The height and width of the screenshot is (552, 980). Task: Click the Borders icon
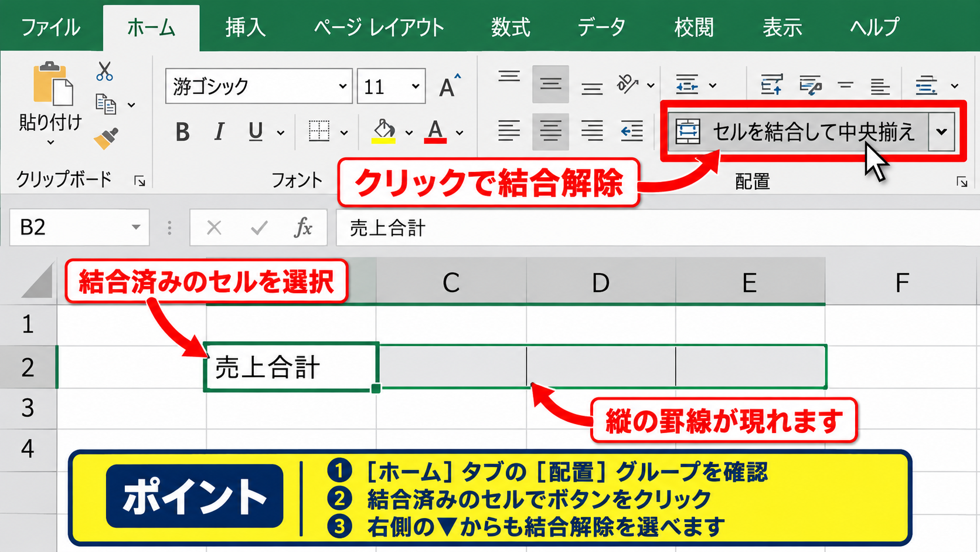(319, 131)
